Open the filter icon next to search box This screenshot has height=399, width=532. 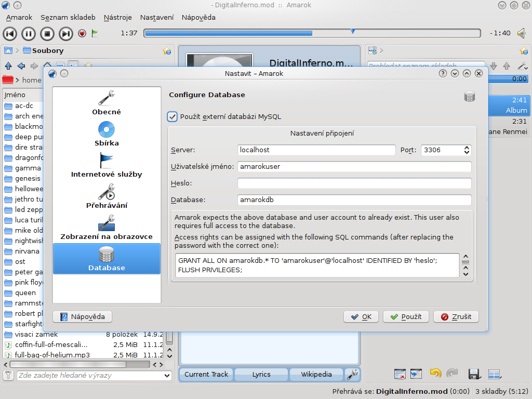coord(8,375)
